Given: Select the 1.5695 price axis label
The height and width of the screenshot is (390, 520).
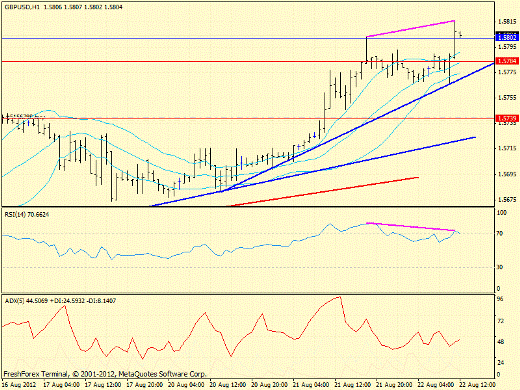Looking at the screenshot, I should coord(507,174).
